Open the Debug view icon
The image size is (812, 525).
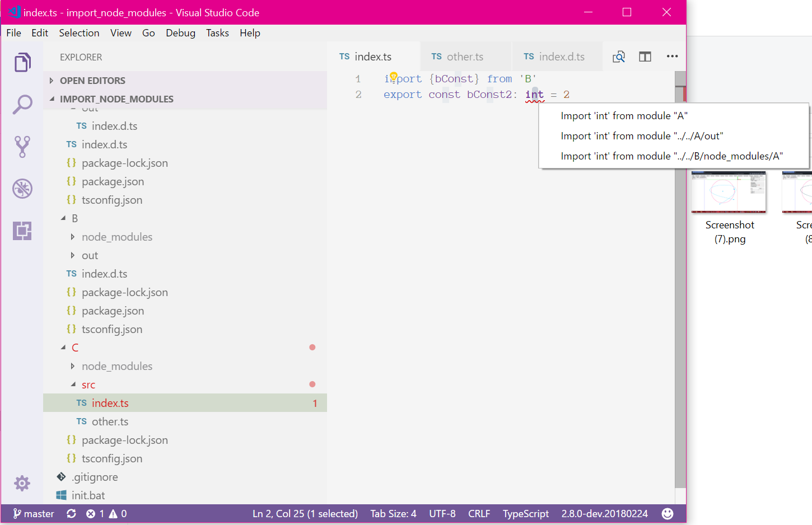(x=22, y=189)
